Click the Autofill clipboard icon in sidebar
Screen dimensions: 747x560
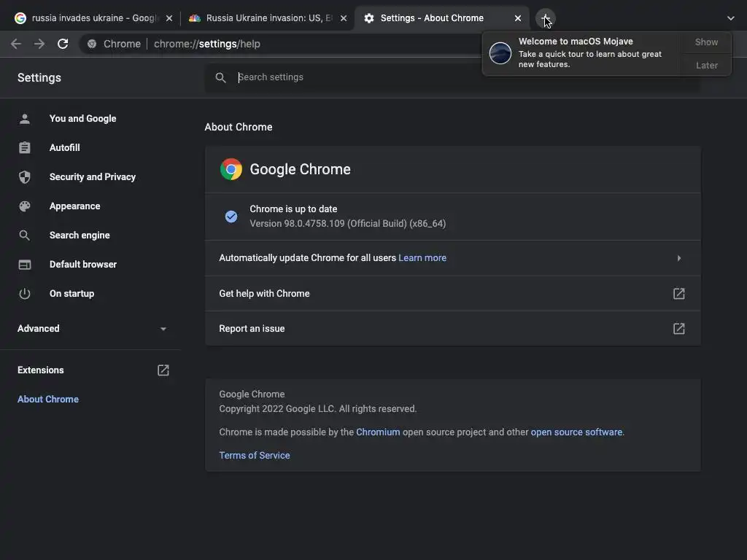pyautogui.click(x=25, y=148)
